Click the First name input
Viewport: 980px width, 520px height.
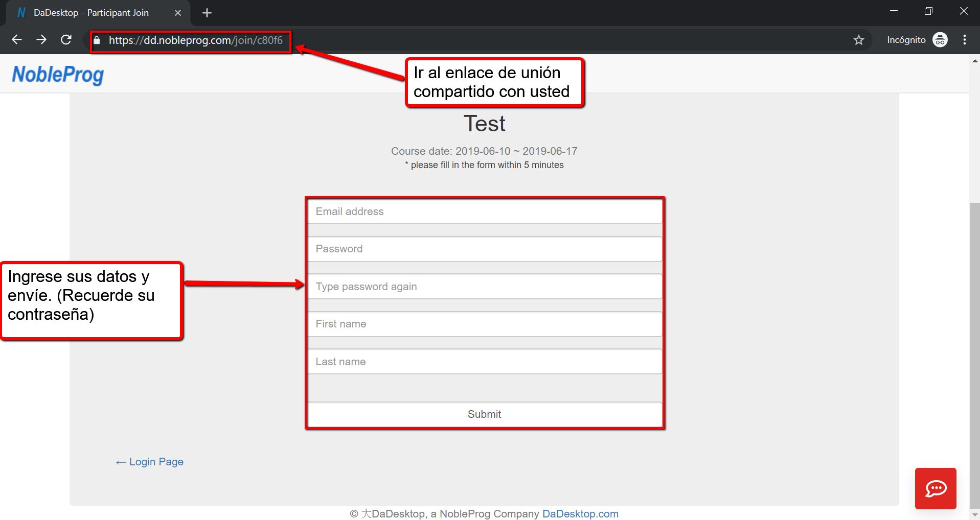[484, 324]
